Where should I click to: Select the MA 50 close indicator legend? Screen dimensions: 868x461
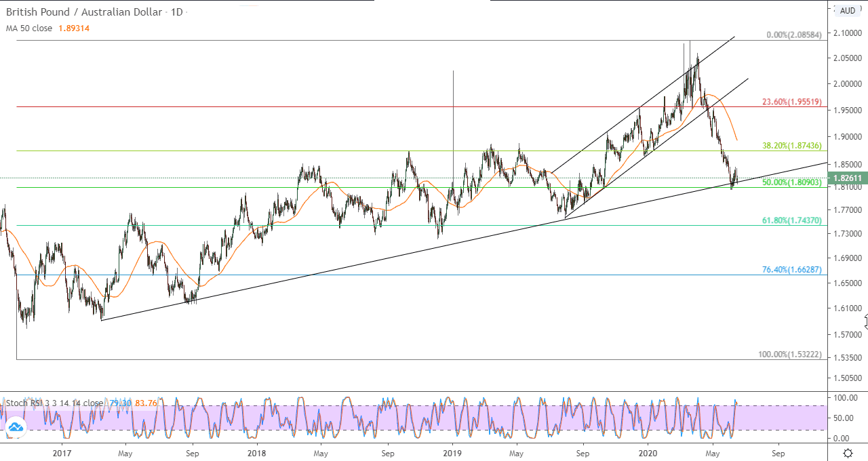coord(29,28)
